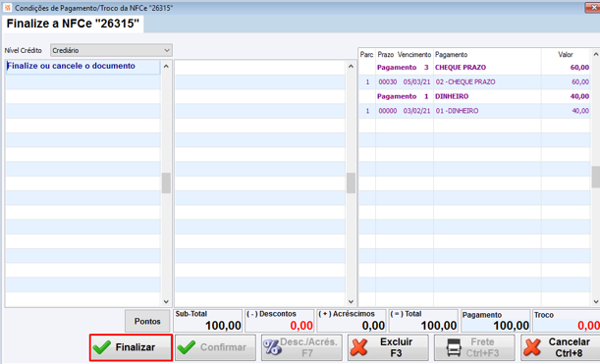Click the Troco value field

click(x=567, y=321)
